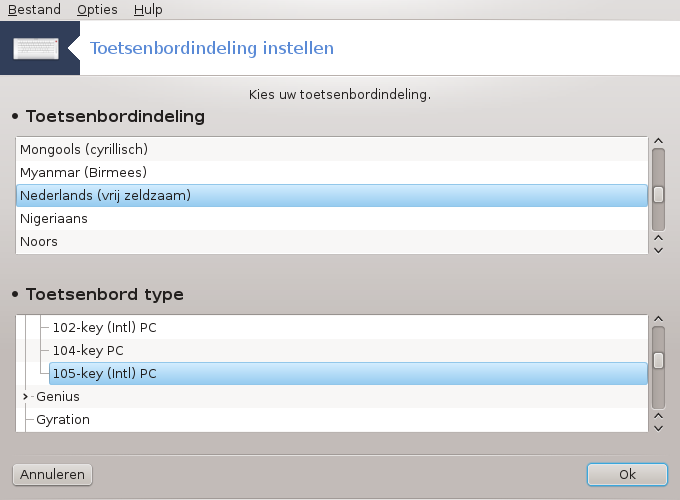This screenshot has width=680, height=500.
Task: Click bottom down arrow of layout list scrollbar
Action: point(658,250)
